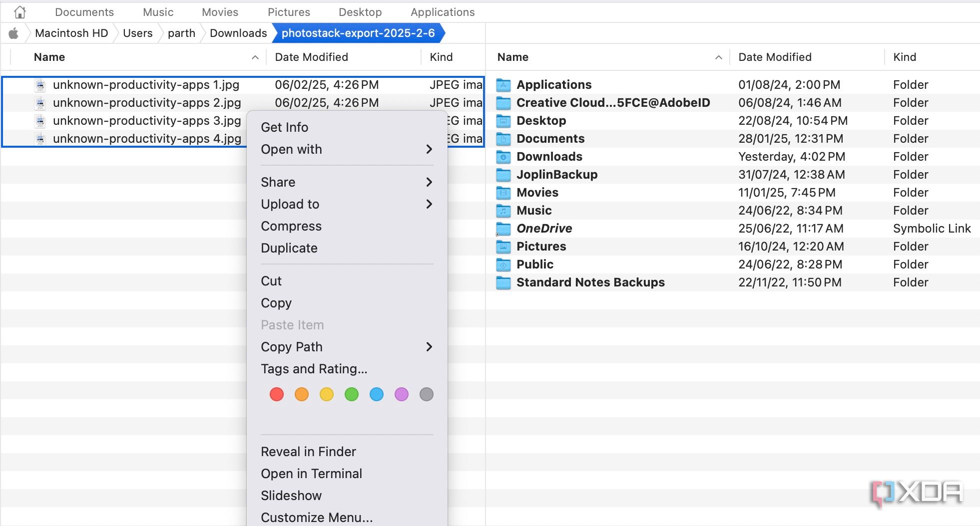The image size is (980, 526).
Task: Click Tags and Rating option
Action: [314, 369]
